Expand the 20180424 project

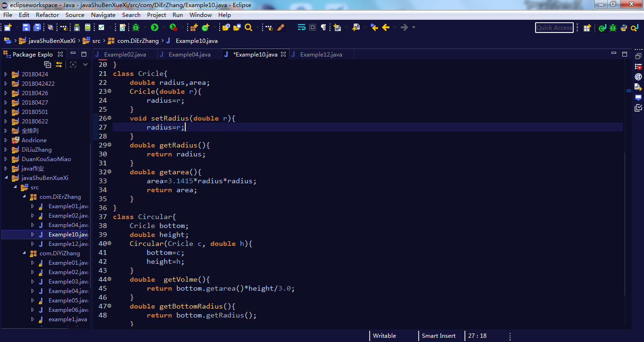click(6, 74)
